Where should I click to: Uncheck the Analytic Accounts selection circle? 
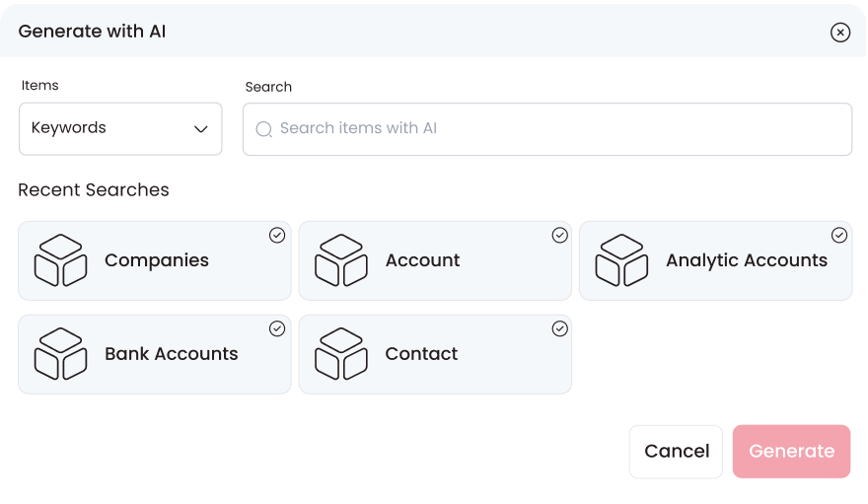pyautogui.click(x=839, y=235)
